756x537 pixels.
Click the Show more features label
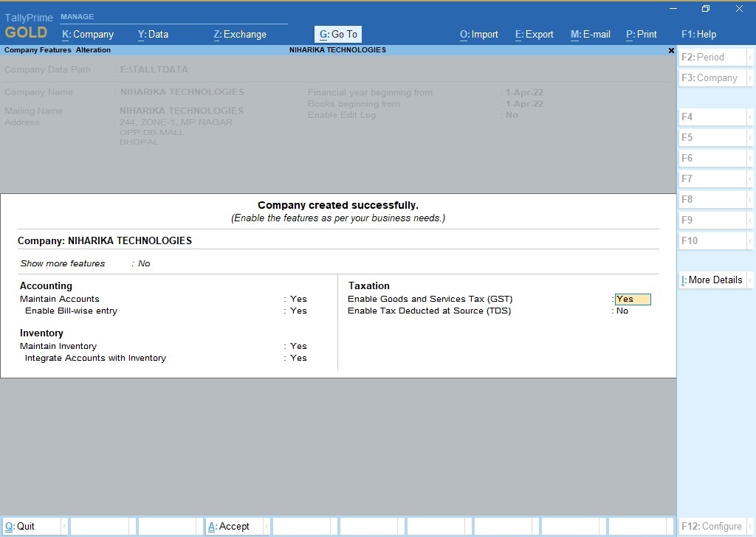[63, 263]
